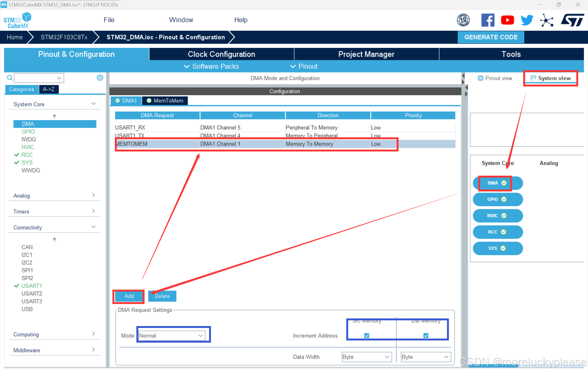Screen dimensions: 588x372
Task: Open the YouTube icon link
Action: tap(507, 20)
